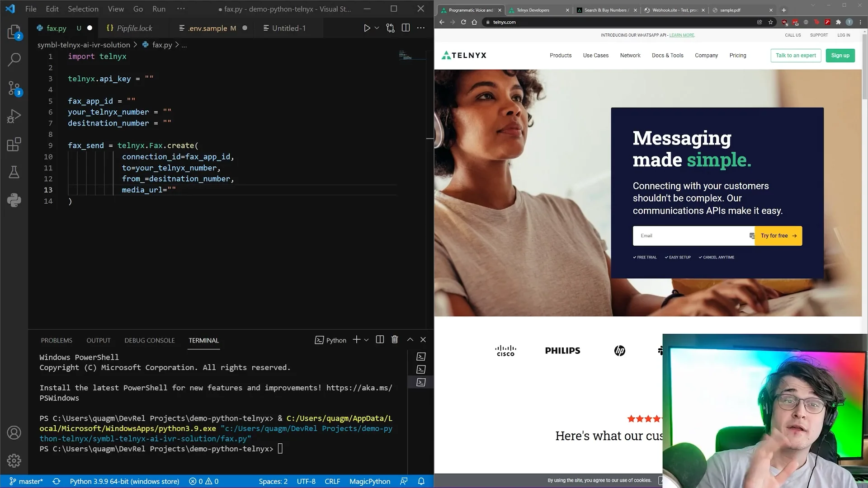The width and height of the screenshot is (868, 488).
Task: Toggle split terminal button in the panel
Action: 380,340
